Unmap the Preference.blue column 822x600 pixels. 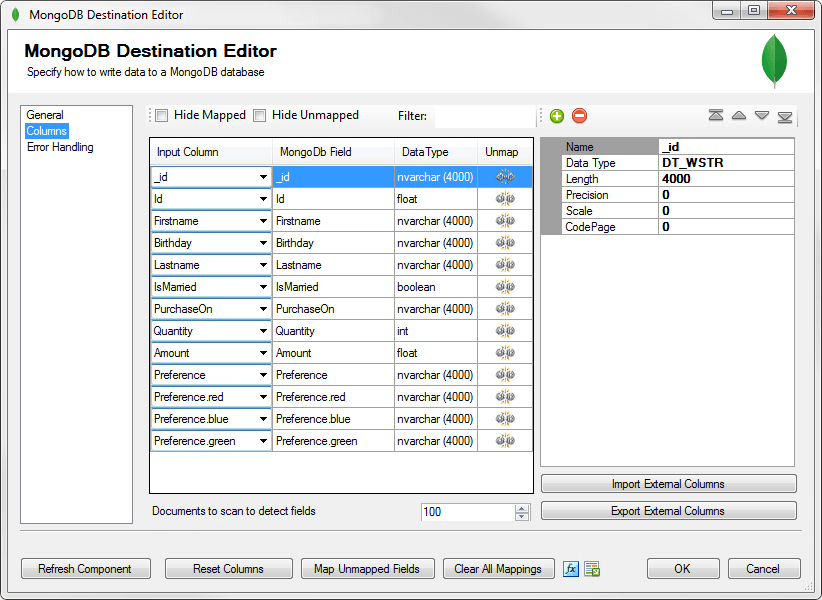tap(505, 419)
